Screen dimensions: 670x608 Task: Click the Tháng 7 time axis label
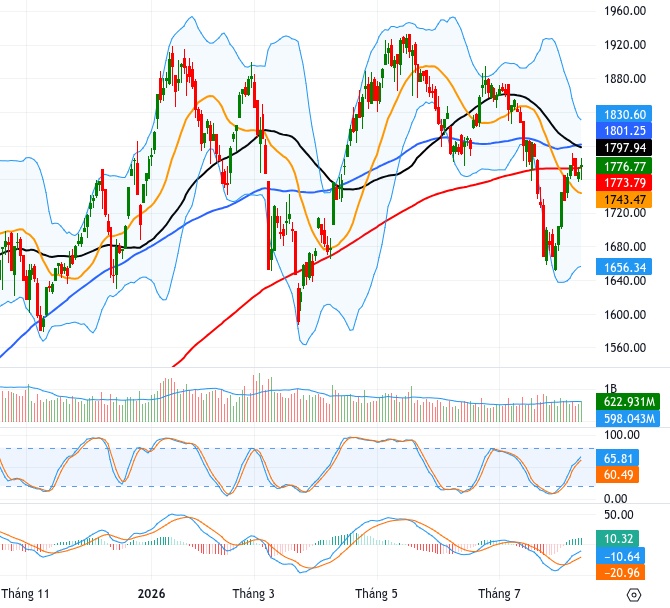click(499, 593)
